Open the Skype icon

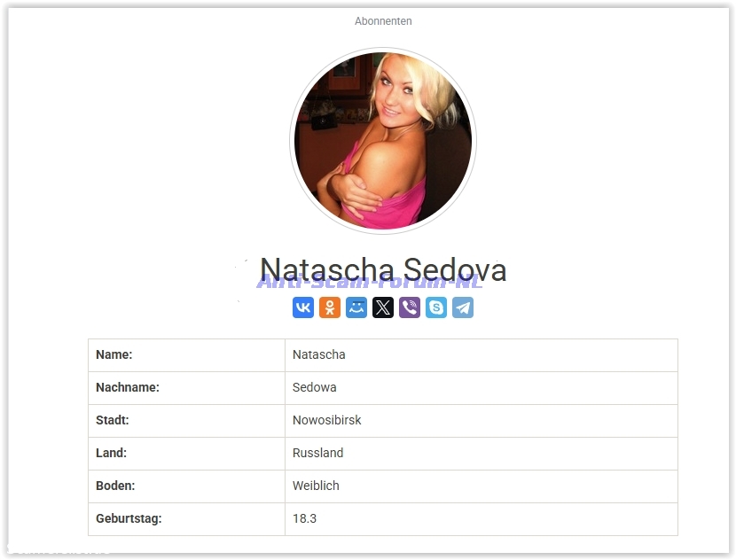point(436,307)
